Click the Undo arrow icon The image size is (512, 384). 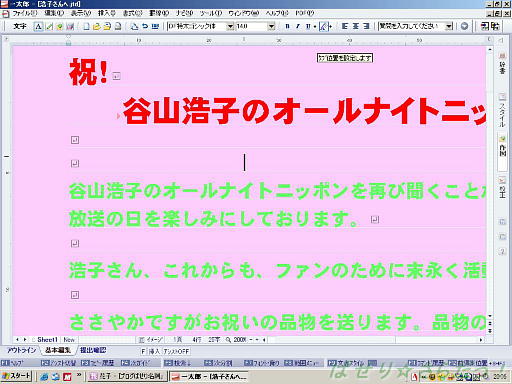[145, 26]
